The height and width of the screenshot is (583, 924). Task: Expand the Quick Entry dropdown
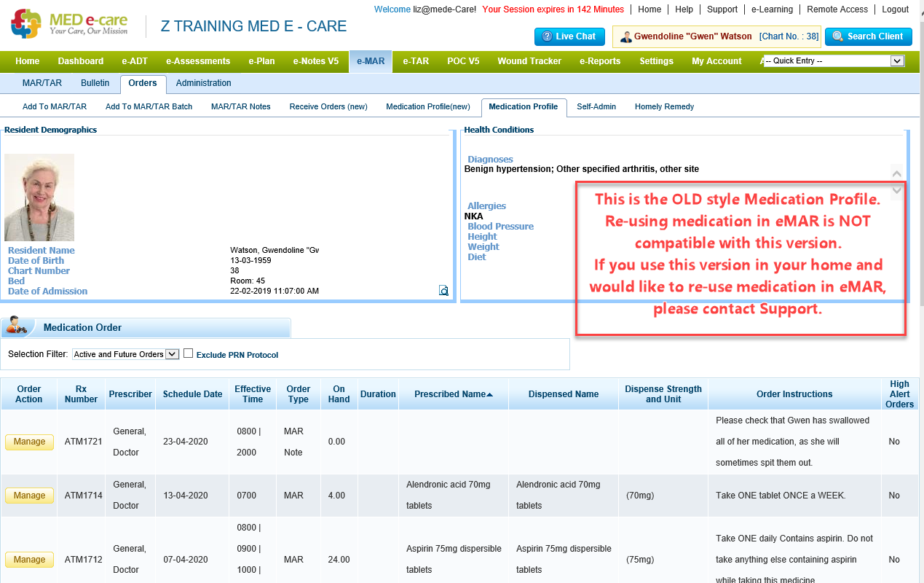coord(897,61)
